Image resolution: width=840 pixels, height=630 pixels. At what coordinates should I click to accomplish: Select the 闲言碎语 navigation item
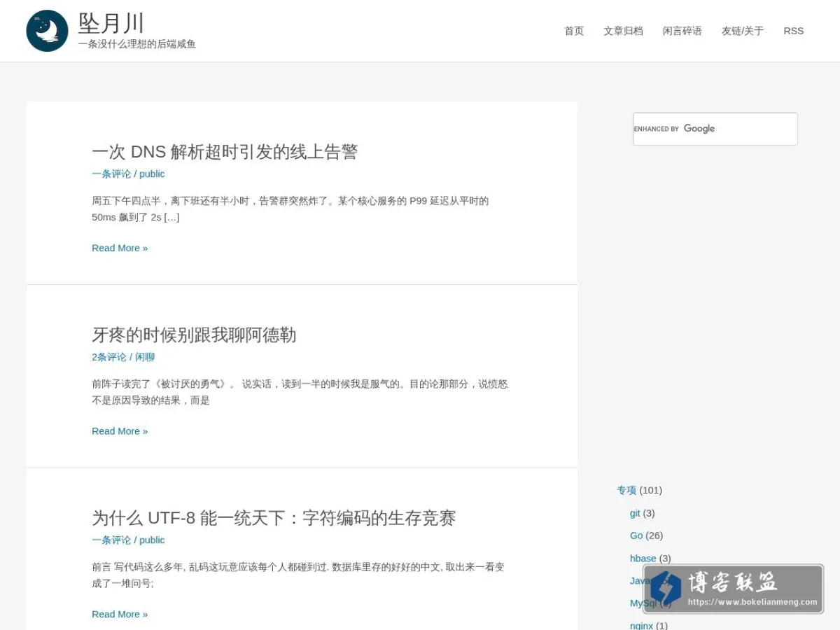point(682,31)
